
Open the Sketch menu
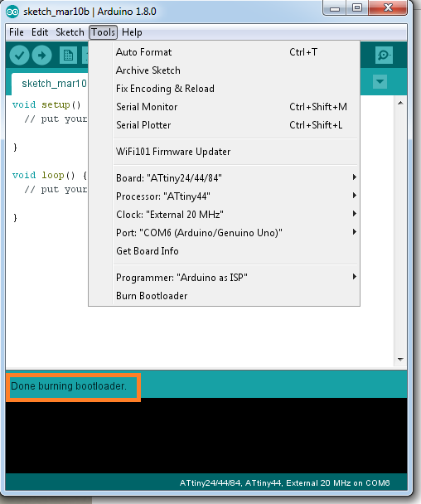[x=70, y=32]
